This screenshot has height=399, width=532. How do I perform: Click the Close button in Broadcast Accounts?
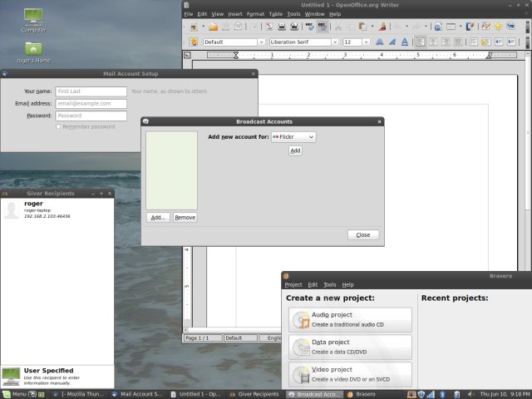(x=363, y=234)
